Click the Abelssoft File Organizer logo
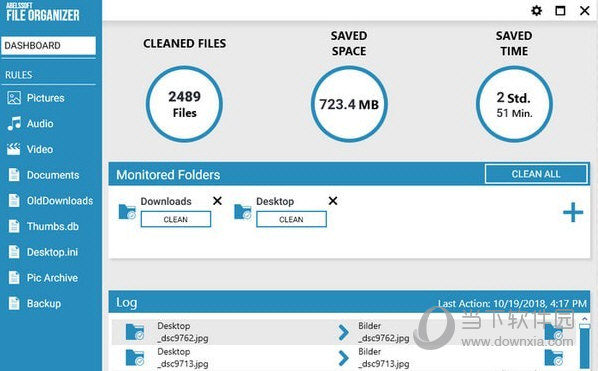Screen dimensions: 598x371 [43, 12]
